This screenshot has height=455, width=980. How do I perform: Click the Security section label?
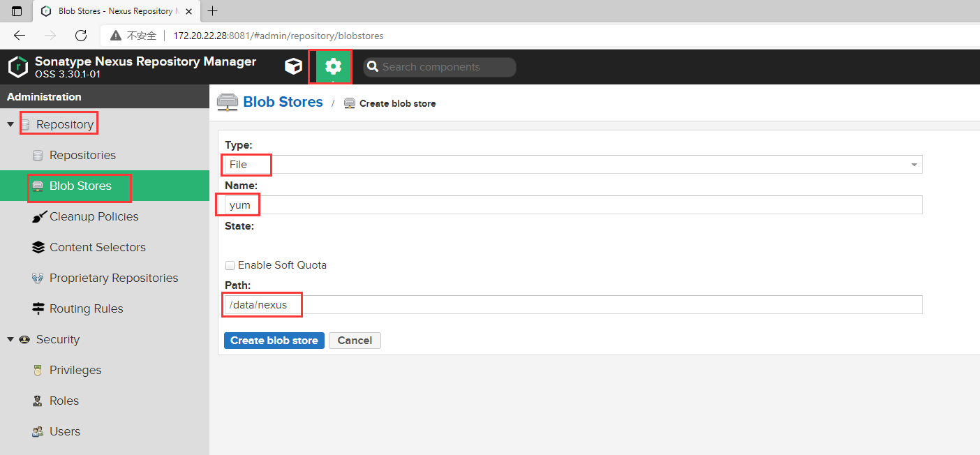click(58, 339)
